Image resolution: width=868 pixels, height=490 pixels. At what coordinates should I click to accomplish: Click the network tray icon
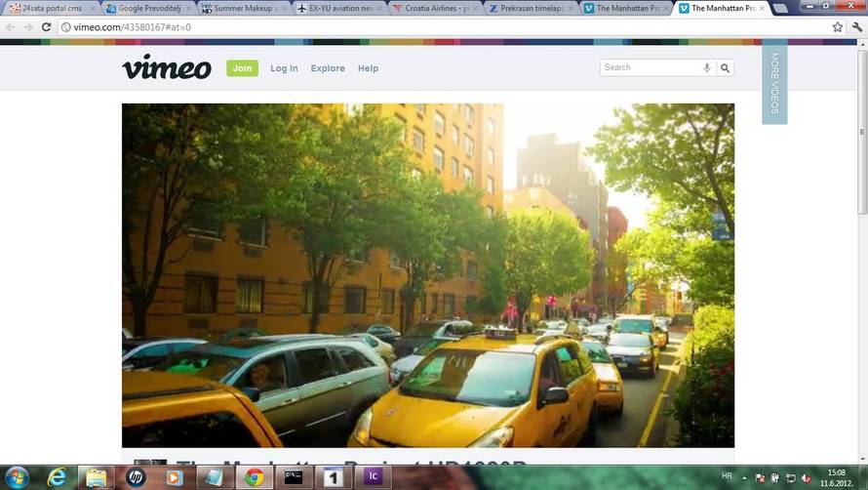[791, 478]
